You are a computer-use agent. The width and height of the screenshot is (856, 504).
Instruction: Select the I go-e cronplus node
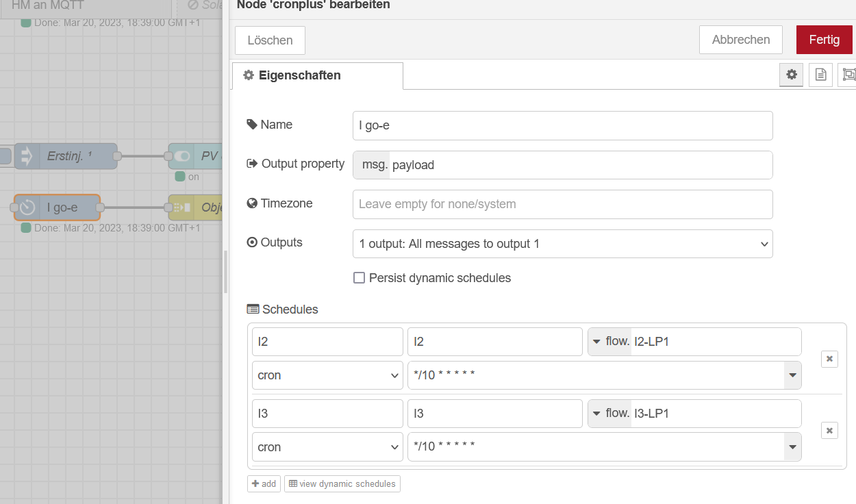62,207
